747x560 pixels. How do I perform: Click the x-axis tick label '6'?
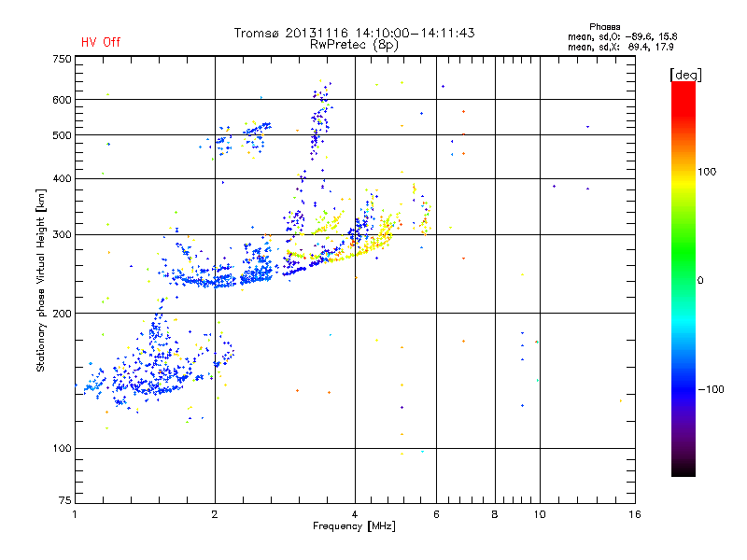[436, 514]
